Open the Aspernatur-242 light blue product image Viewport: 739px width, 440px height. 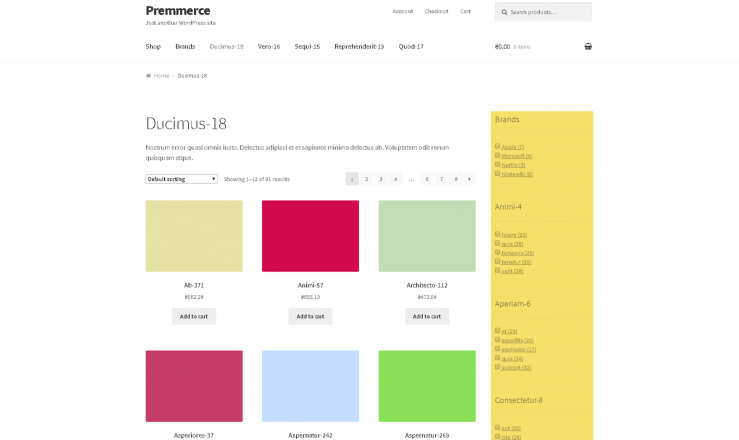[x=311, y=386]
